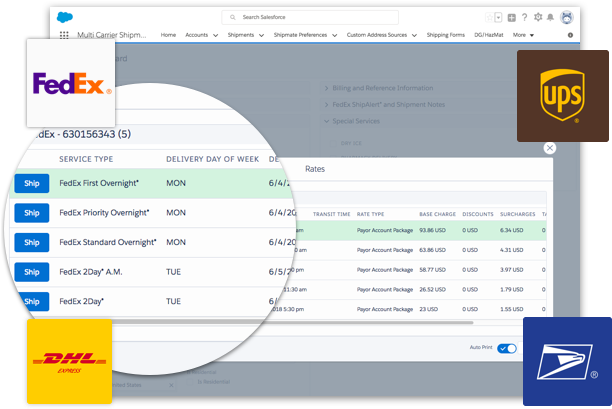Open the Shipmate Preferences tab
This screenshot has height=409, width=612.
point(300,35)
